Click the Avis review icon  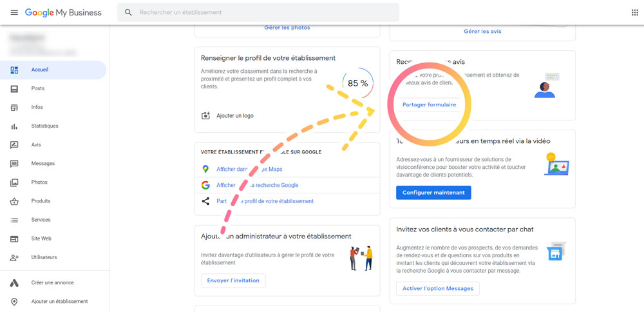click(14, 144)
